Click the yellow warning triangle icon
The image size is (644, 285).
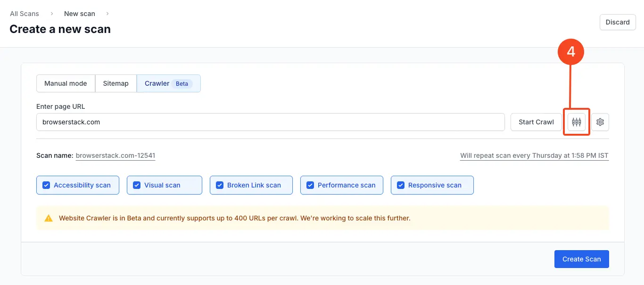click(x=49, y=218)
